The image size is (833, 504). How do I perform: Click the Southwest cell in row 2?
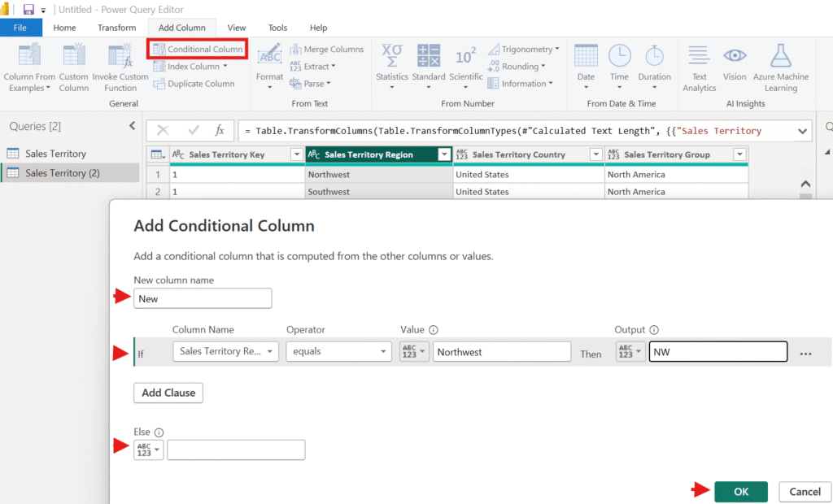click(x=379, y=192)
